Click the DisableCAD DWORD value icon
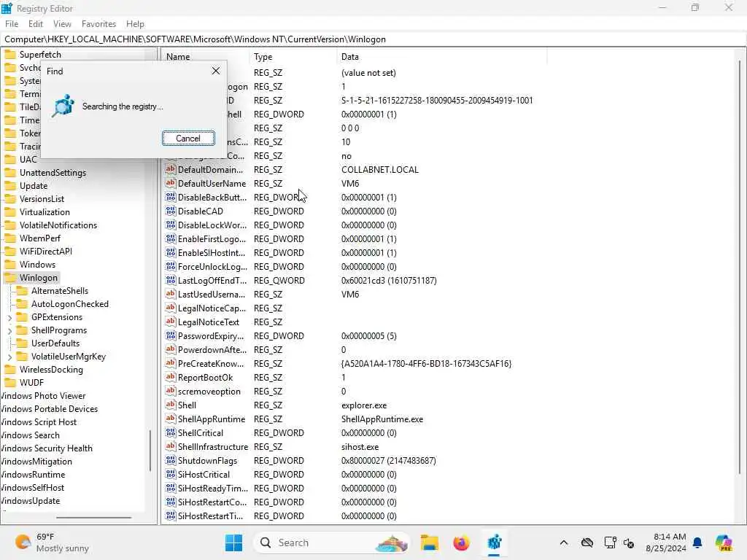Image resolution: width=747 pixels, height=560 pixels. [171, 211]
